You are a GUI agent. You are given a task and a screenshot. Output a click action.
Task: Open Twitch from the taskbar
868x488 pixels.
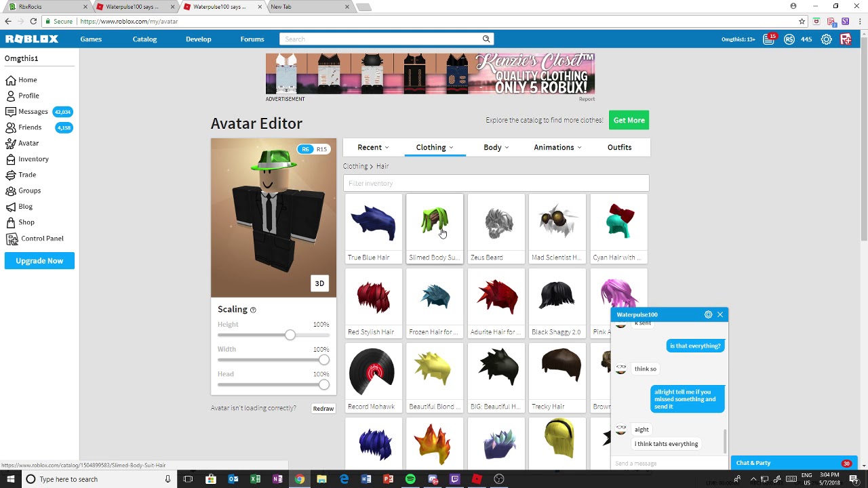454,479
